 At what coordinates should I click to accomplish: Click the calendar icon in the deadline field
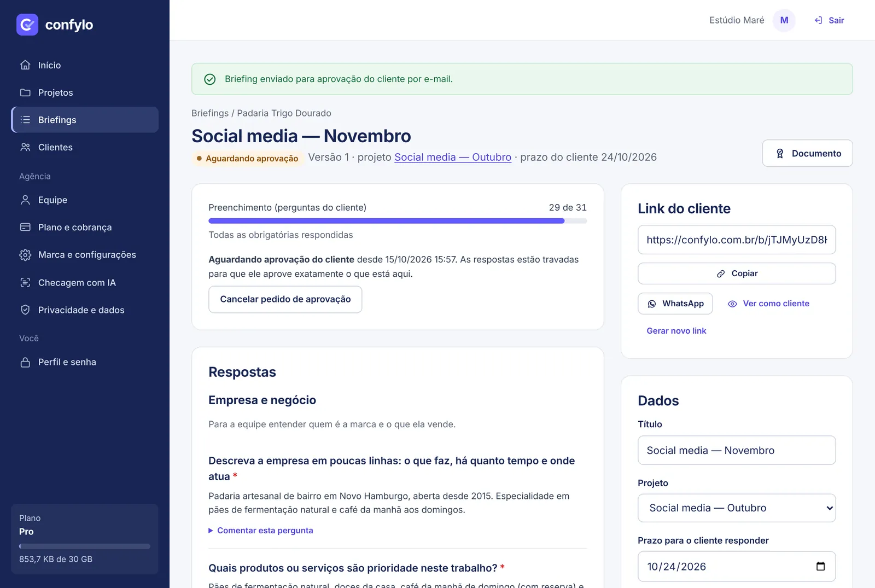[820, 566]
